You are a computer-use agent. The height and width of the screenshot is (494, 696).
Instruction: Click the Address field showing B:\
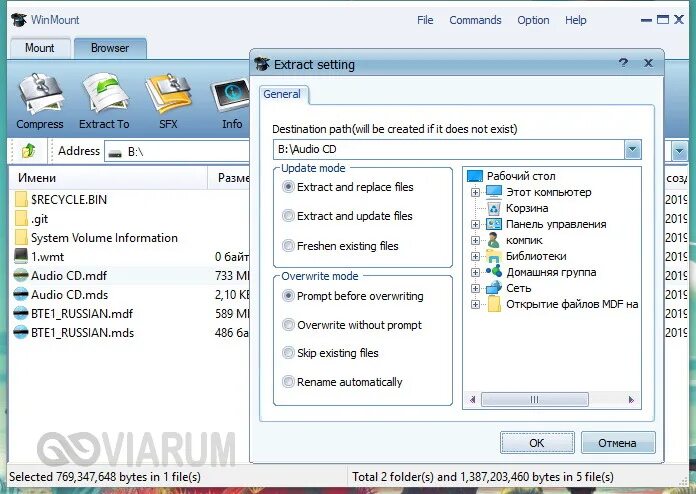(x=178, y=152)
